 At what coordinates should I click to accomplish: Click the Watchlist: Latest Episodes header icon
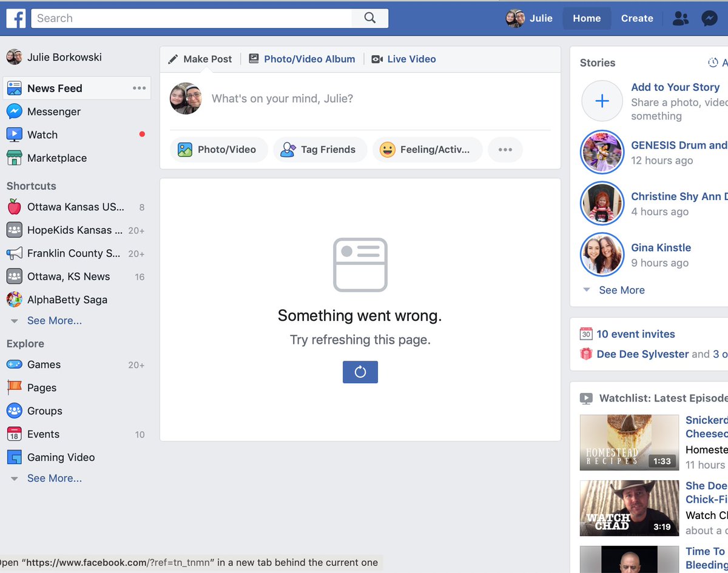click(586, 398)
